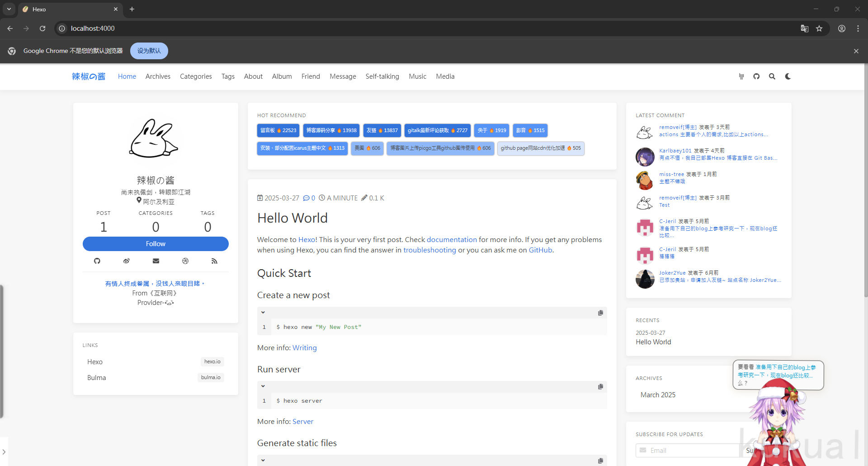
Task: Dismiss the default browser notification bar
Action: point(856,51)
